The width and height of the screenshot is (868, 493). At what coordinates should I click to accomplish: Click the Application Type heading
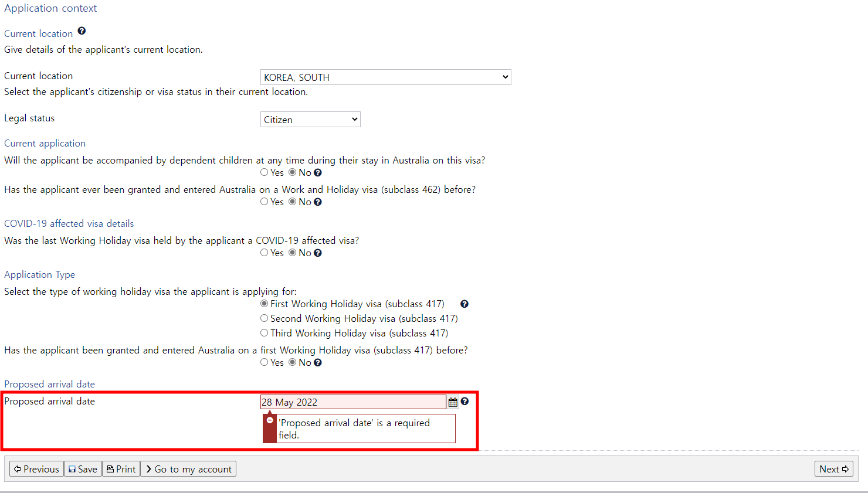coord(40,274)
